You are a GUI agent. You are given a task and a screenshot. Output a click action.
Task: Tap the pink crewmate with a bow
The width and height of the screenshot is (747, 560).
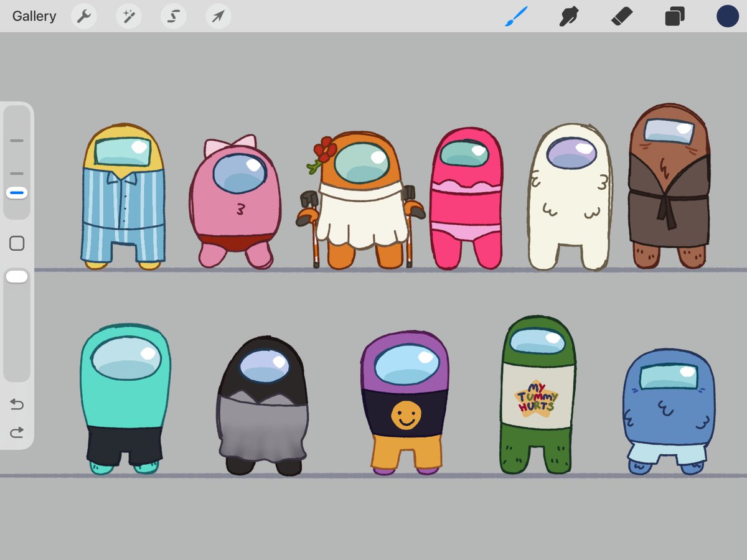[x=235, y=202]
